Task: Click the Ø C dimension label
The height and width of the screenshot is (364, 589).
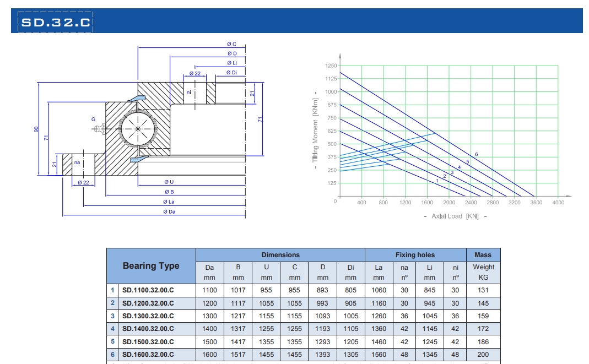Action: 231,44
